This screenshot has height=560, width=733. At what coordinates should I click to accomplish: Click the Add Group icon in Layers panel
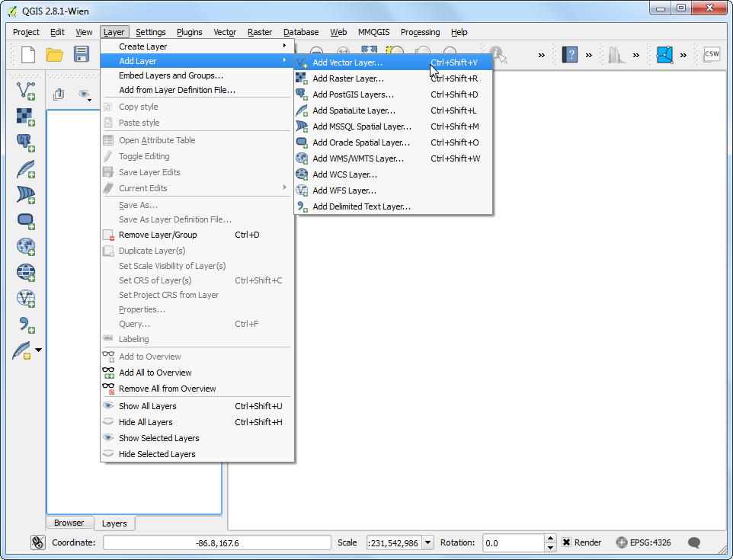click(x=59, y=94)
